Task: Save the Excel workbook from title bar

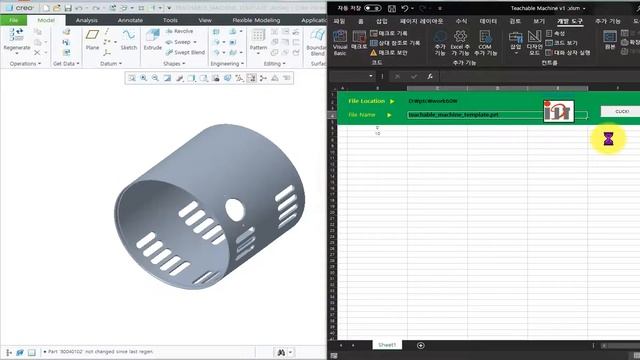Action: point(391,8)
